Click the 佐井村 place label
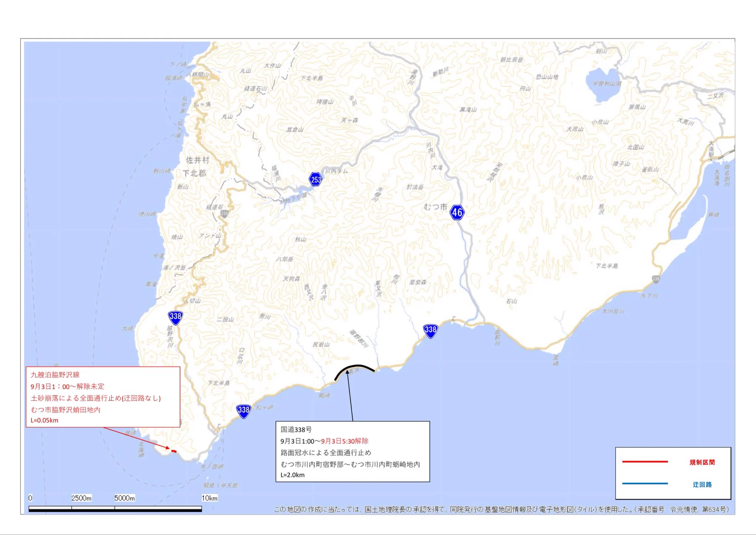Image resolution: width=756 pixels, height=535 pixels. (x=197, y=160)
